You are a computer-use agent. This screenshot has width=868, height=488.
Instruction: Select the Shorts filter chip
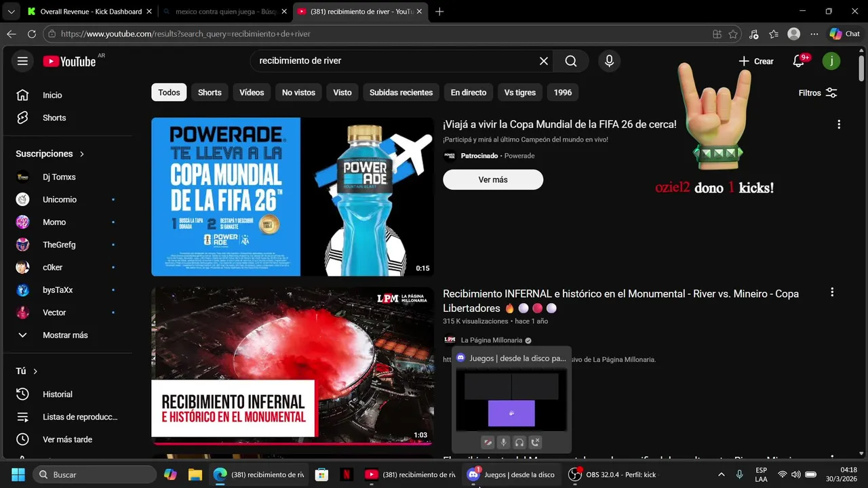pyautogui.click(x=210, y=92)
